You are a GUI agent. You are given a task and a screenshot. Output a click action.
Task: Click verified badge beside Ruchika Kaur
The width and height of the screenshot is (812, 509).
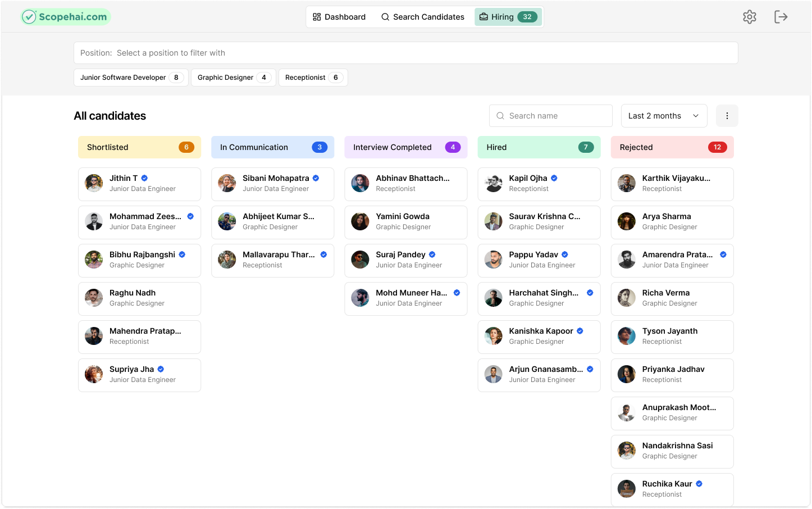[x=699, y=484]
